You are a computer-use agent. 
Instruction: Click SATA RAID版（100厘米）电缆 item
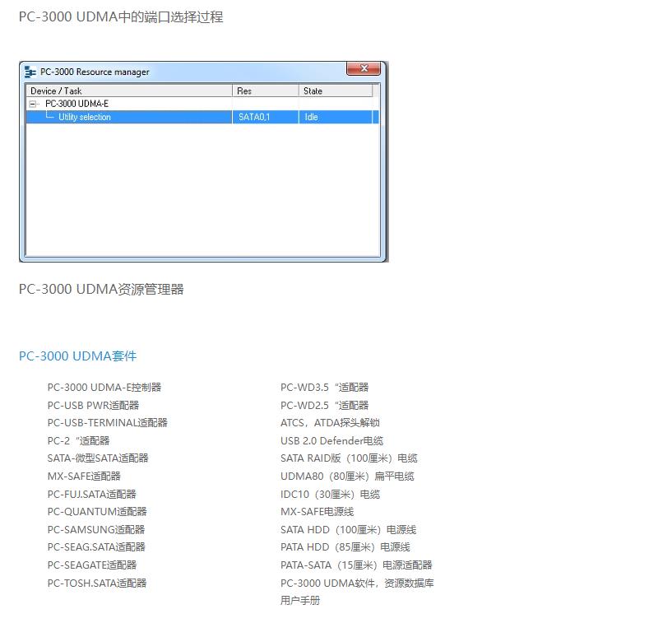(x=349, y=458)
